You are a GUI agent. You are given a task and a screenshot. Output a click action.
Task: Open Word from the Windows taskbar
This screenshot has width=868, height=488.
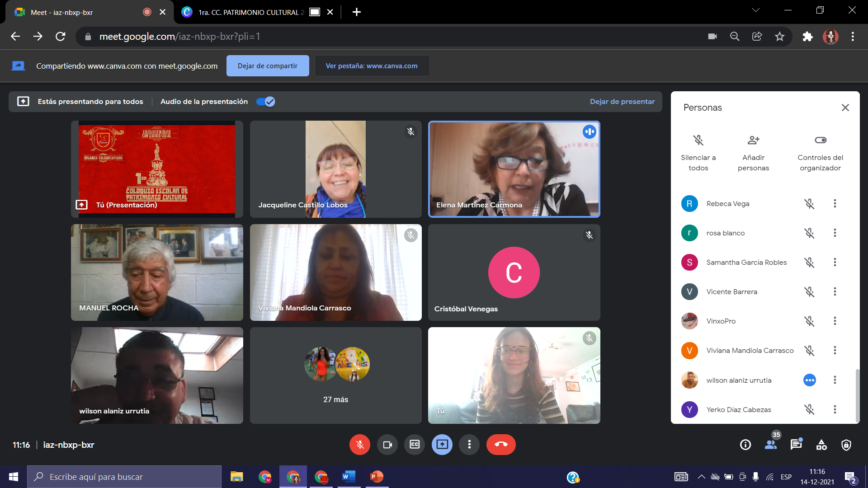(x=349, y=477)
